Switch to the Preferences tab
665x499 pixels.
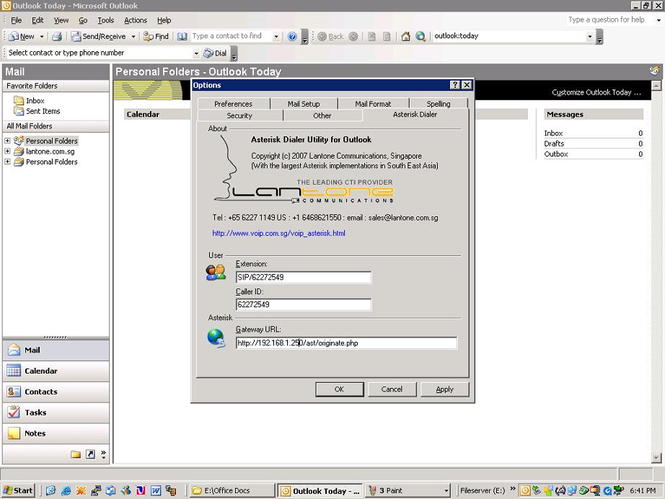(233, 104)
